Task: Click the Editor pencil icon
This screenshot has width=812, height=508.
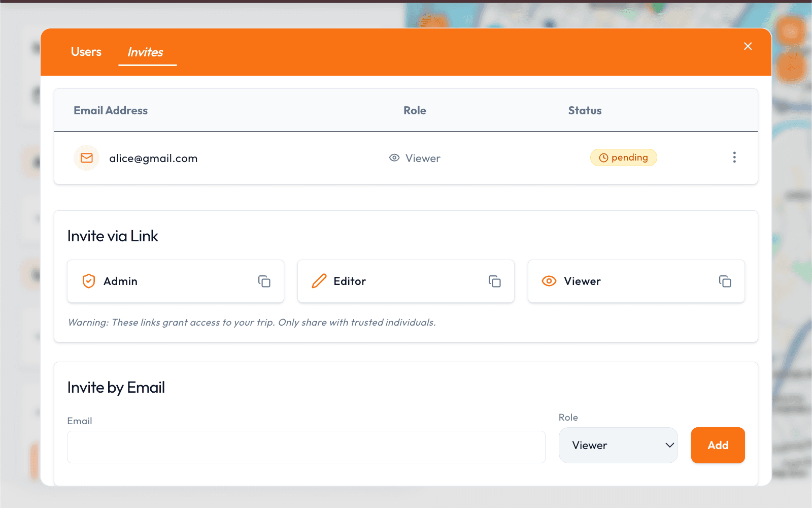Action: [319, 281]
